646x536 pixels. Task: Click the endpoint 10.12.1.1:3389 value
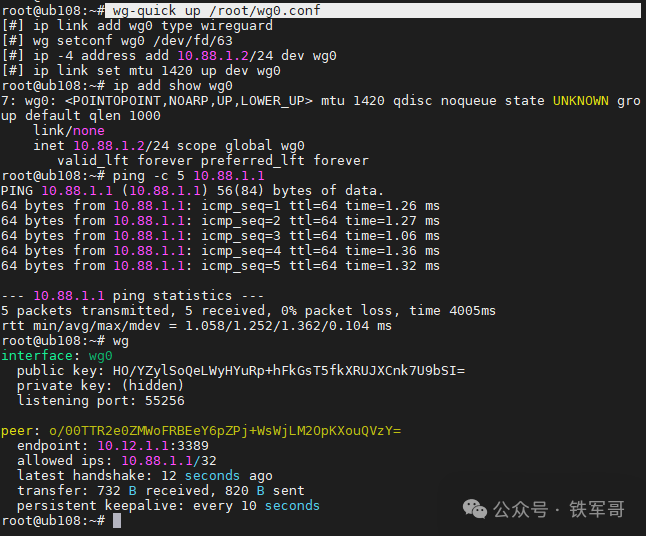(153, 445)
